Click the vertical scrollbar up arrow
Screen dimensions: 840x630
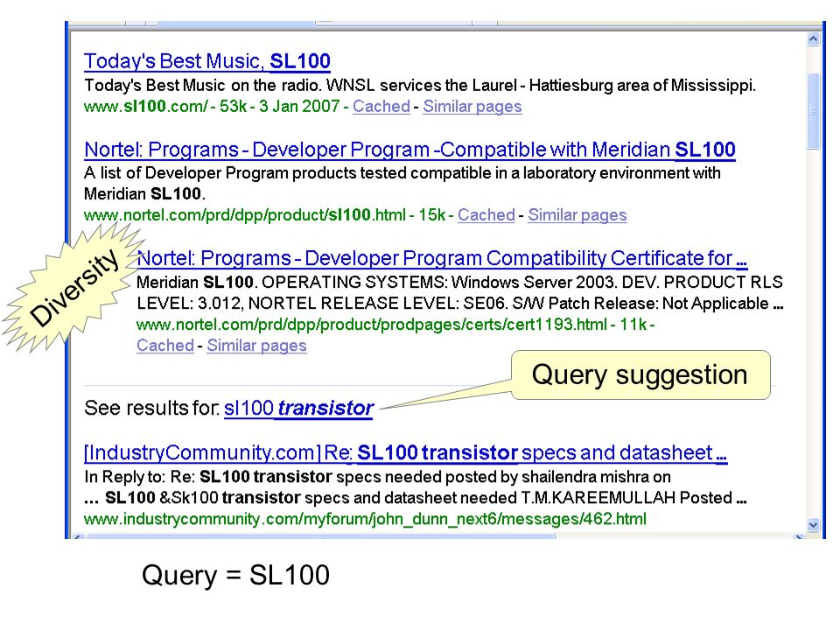(x=813, y=39)
